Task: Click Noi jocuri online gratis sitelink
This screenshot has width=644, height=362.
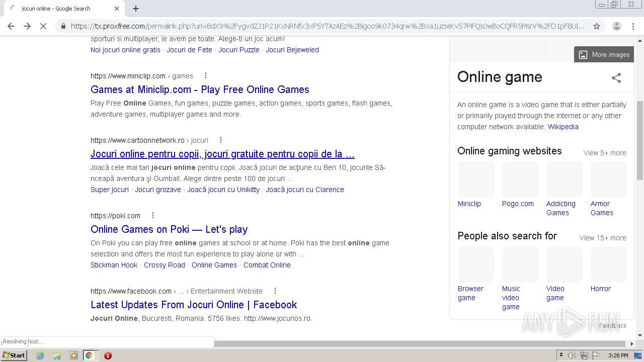Action: 125,50
